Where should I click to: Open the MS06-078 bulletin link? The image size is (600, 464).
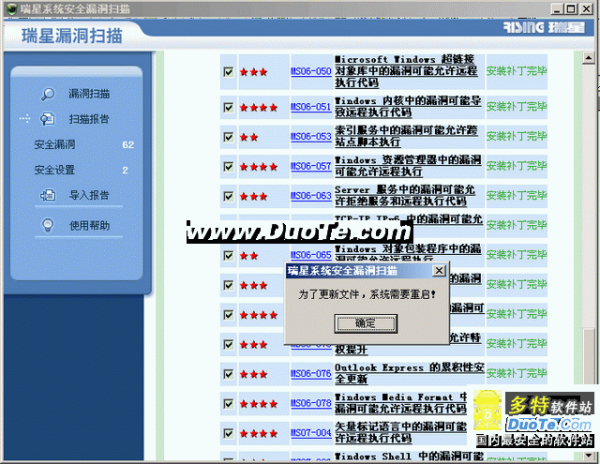[311, 403]
